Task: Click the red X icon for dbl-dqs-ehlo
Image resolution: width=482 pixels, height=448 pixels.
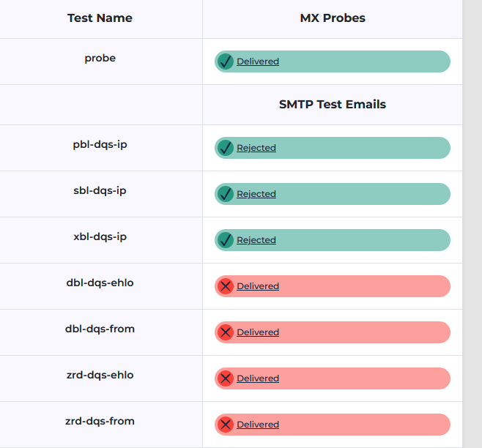Action: click(x=226, y=286)
